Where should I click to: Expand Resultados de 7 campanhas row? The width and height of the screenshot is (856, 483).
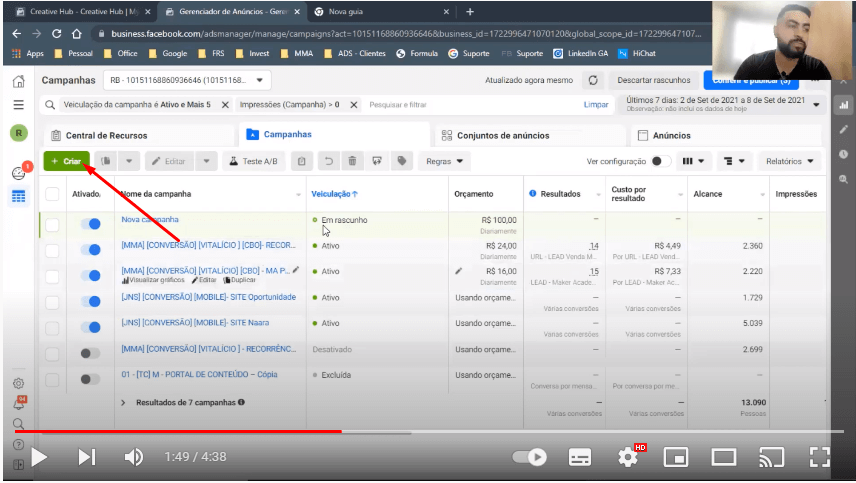pyautogui.click(x=123, y=403)
